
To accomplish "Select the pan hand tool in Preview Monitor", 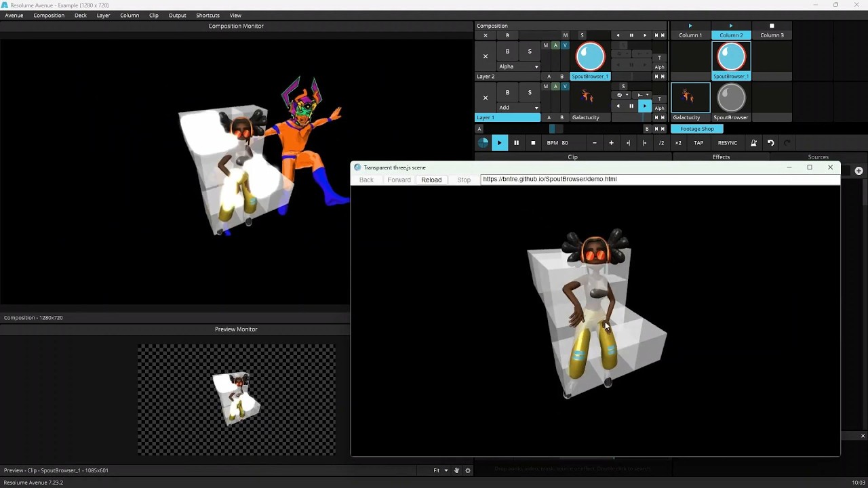I will click(456, 470).
